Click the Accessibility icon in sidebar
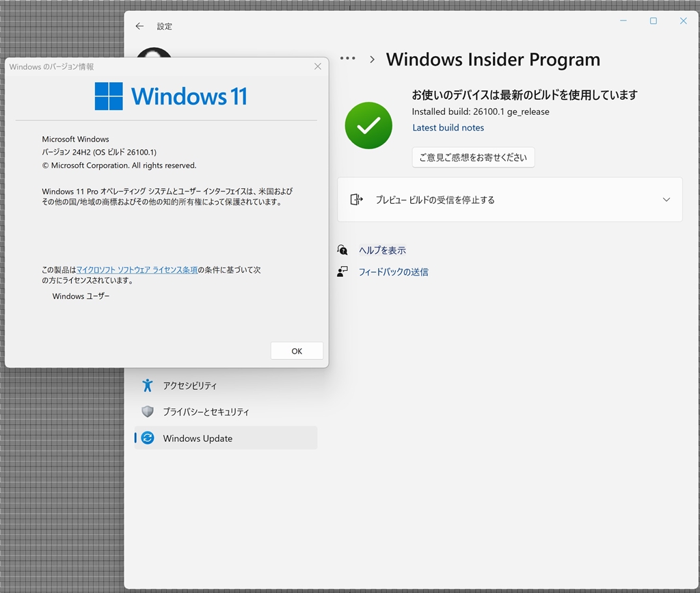Image resolution: width=700 pixels, height=593 pixels. pos(148,385)
